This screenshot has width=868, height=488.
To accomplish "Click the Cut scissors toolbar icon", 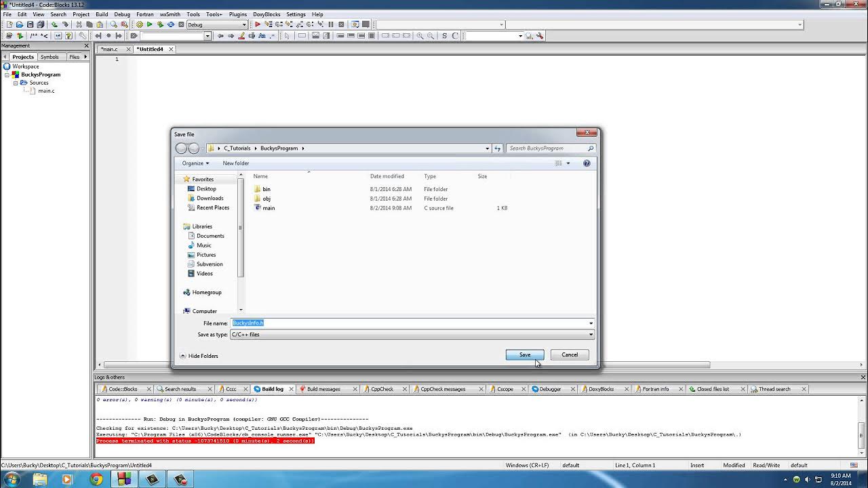I will (x=79, y=24).
